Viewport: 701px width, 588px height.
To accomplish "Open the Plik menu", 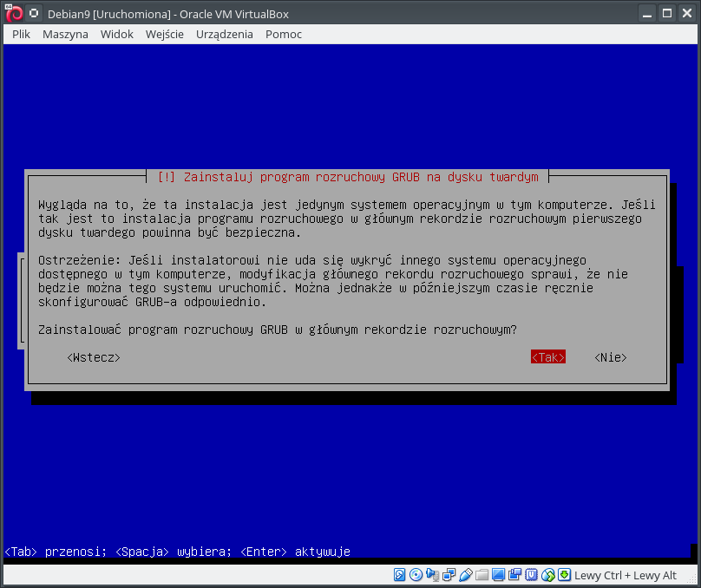I will coord(22,34).
